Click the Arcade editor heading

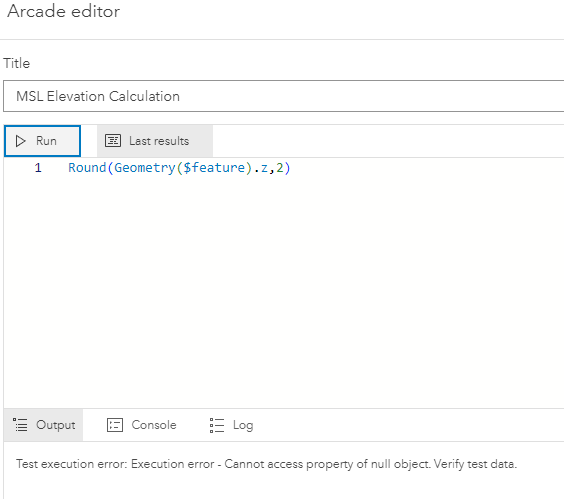tap(64, 11)
